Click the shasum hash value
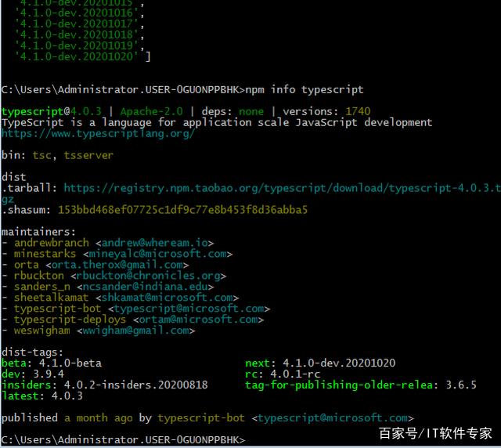Image resolution: width=501 pixels, height=448 pixels. click(x=182, y=210)
